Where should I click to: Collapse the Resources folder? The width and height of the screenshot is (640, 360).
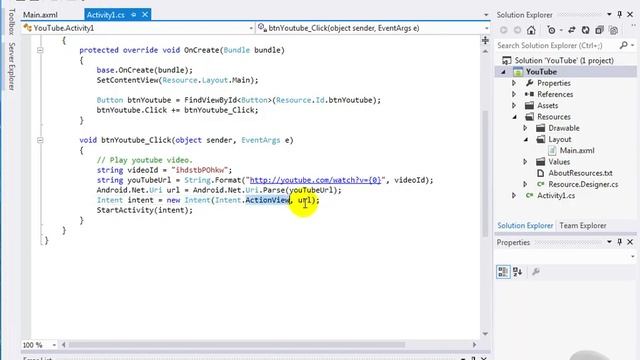click(515, 117)
